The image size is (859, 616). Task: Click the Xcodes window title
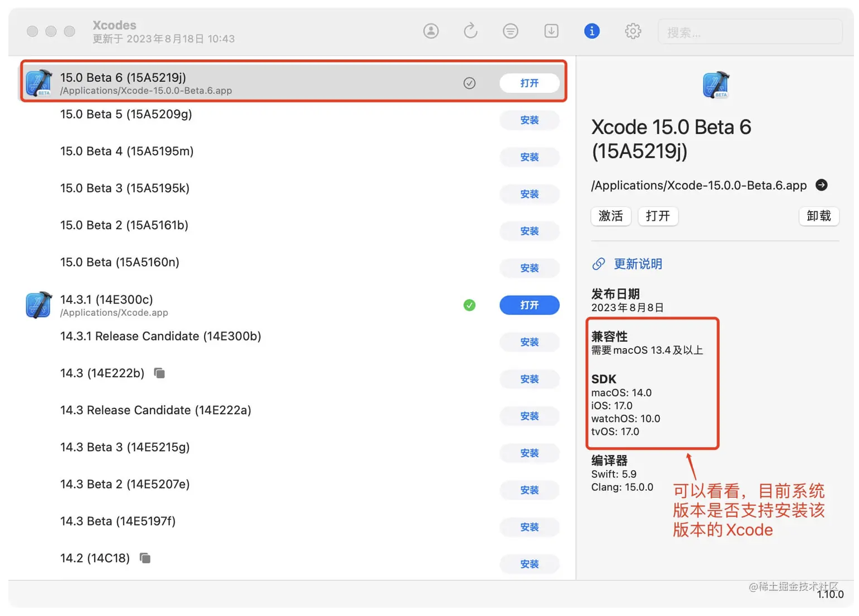(x=115, y=25)
